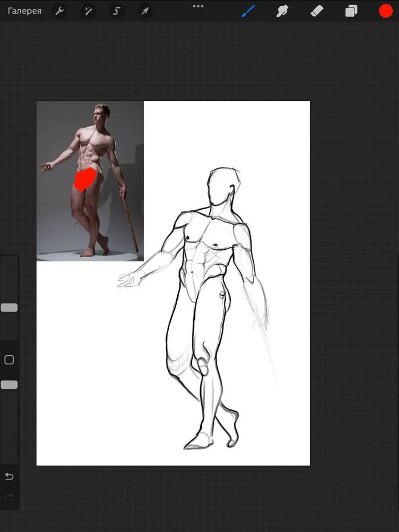Select the Transform arrow tool
The height and width of the screenshot is (532, 399).
tap(145, 11)
